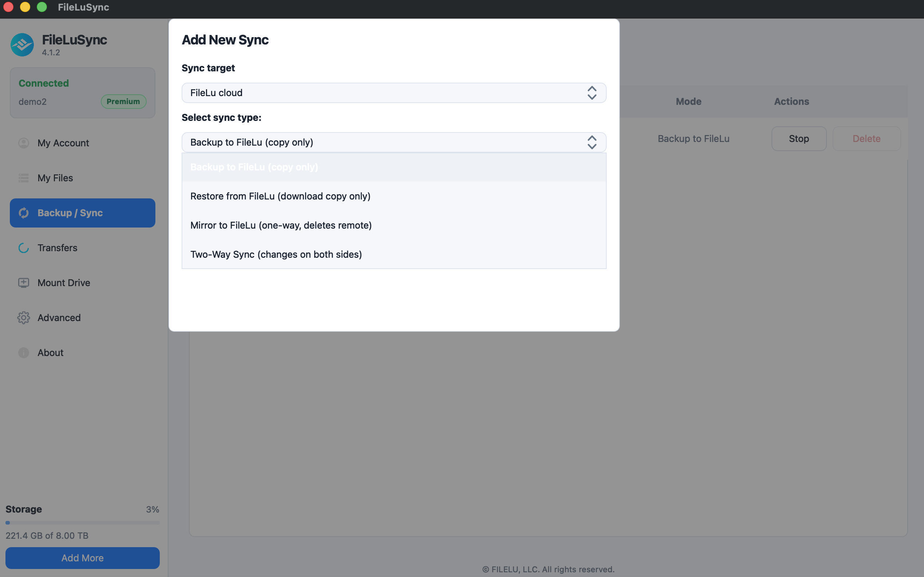Choose Backup to FileLu (copy only) option

(394, 167)
